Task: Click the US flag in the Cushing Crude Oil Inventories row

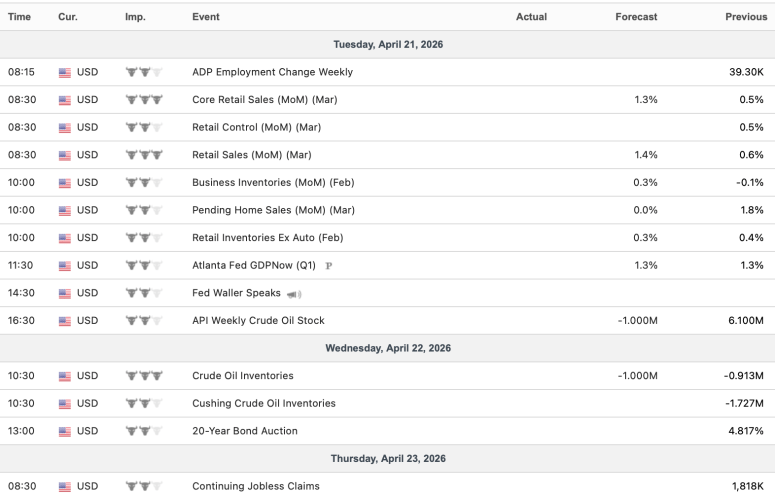Action: (65, 404)
